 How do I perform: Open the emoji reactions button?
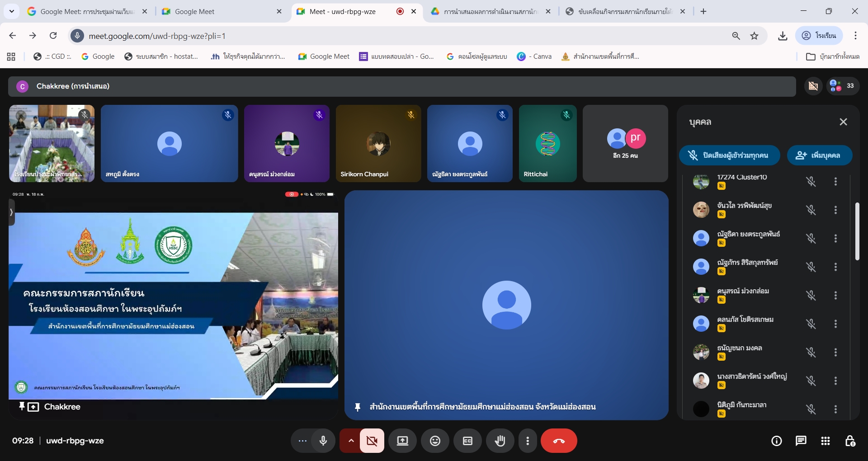(435, 441)
